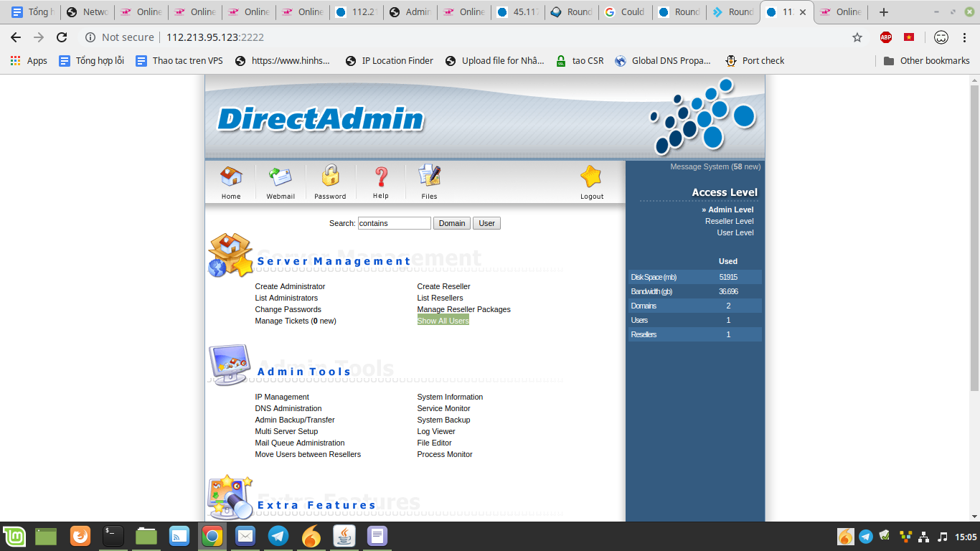Click the Admin Tools monitor icon
Viewport: 980px width, 551px height.
pyautogui.click(x=230, y=364)
